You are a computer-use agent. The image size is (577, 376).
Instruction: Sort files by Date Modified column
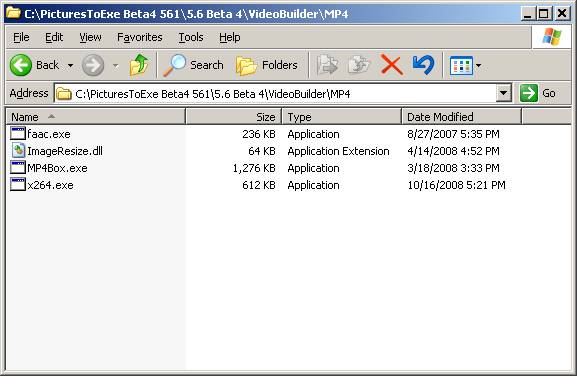tap(461, 117)
